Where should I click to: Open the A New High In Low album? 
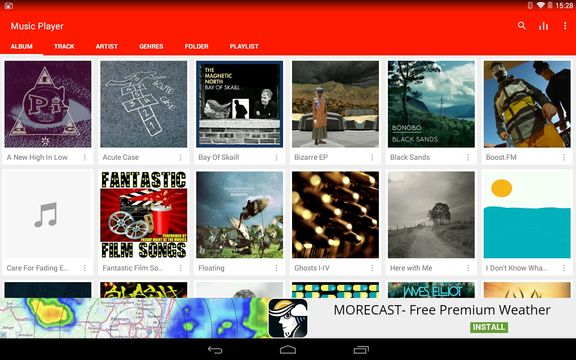point(48,104)
